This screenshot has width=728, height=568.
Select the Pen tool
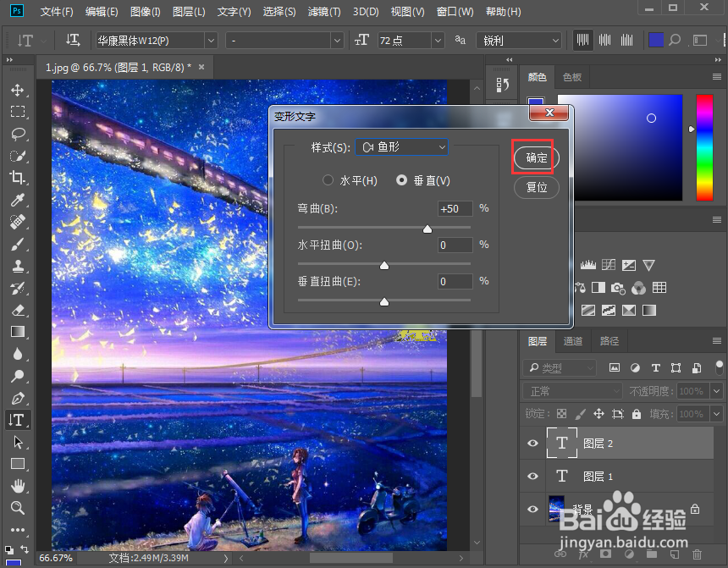pos(18,398)
